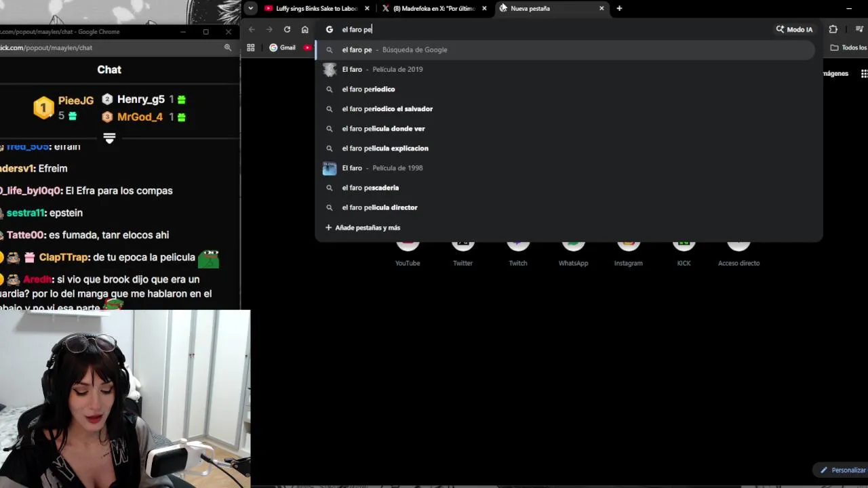The width and height of the screenshot is (868, 488).
Task: Click the bronze rank 3 badge
Action: (107, 117)
